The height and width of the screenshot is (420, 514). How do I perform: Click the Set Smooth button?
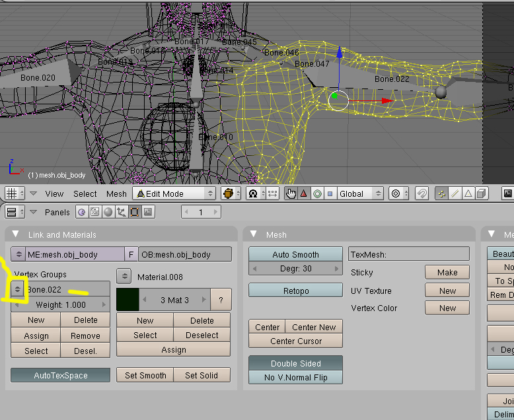(145, 375)
